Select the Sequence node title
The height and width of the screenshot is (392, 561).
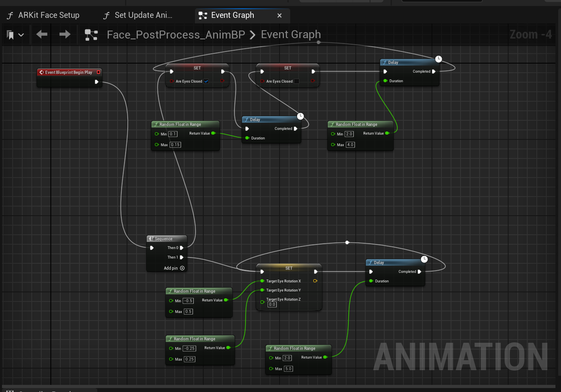click(164, 239)
